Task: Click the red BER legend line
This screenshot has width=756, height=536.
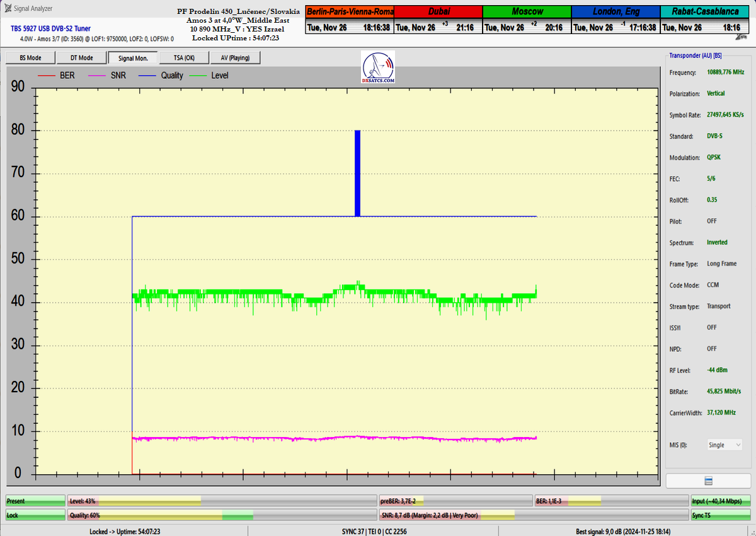Action: coord(47,76)
